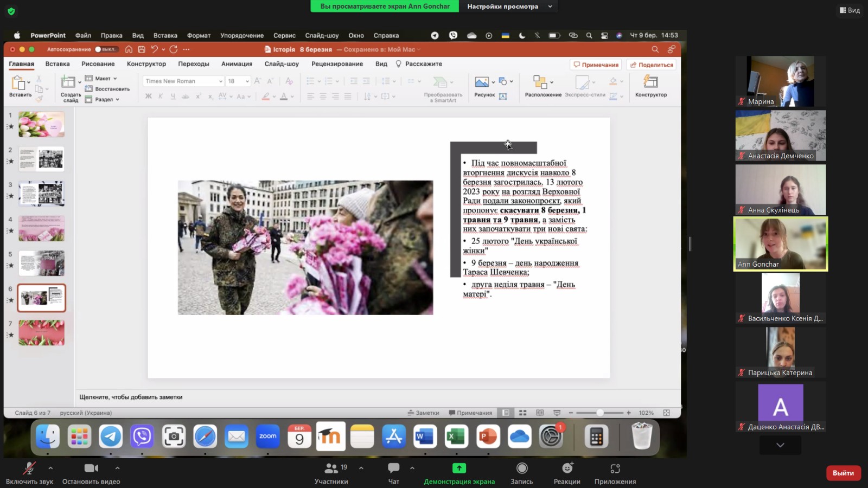Expand the Макет layout dropdown

point(102,79)
